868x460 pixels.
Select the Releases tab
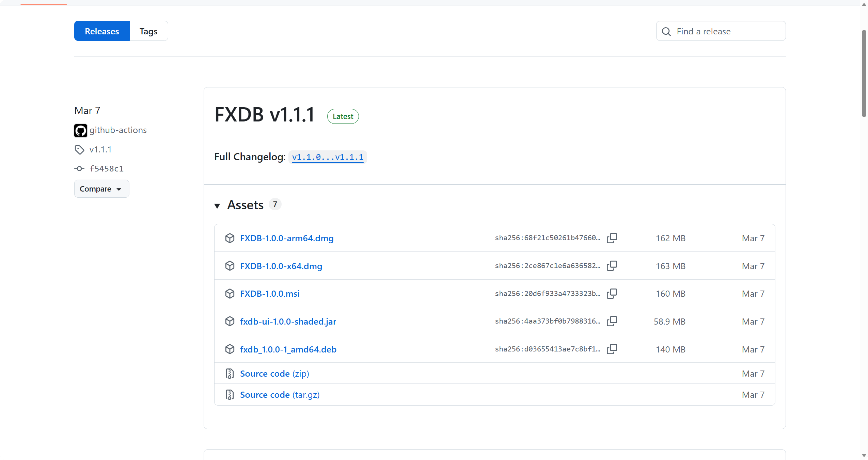click(102, 31)
